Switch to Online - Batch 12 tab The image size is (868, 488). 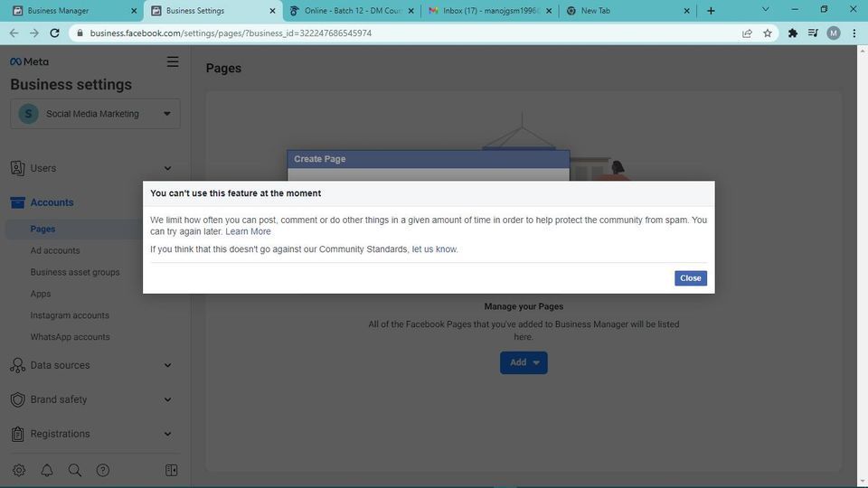coord(352,11)
